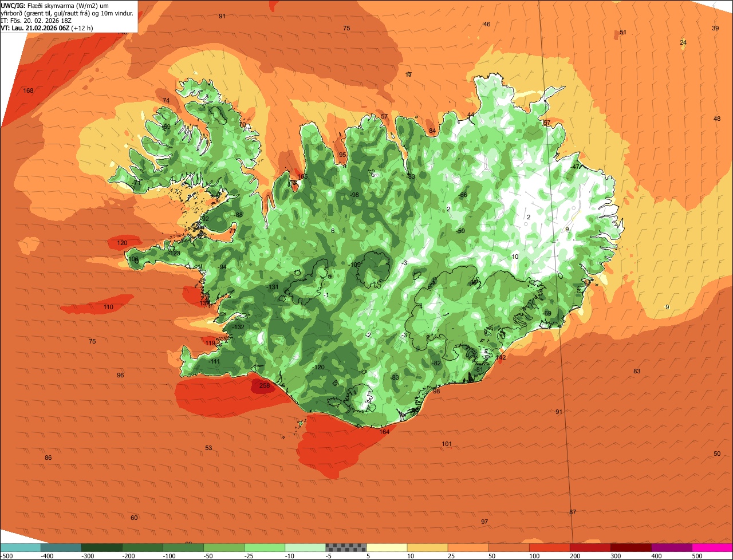Viewport: 733px width, 560px height.
Task: Pick the orange 50 to 100 legend swatch
Action: pyautogui.click(x=509, y=547)
